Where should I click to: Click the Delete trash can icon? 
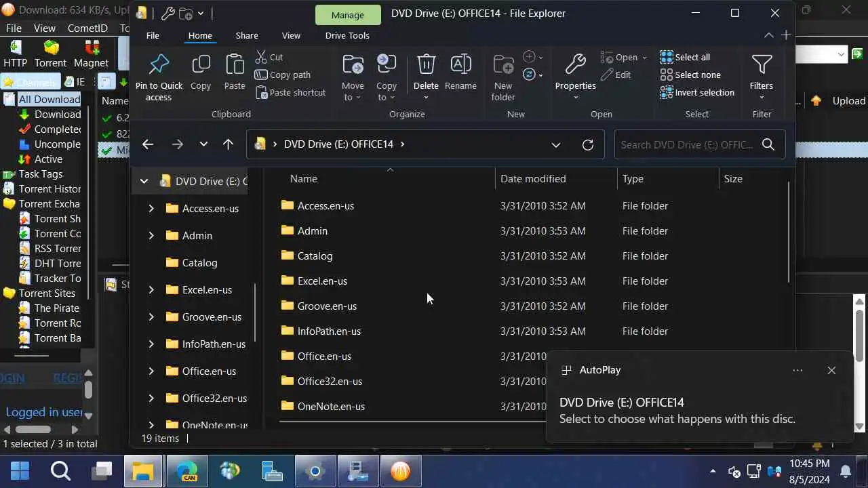coord(426,64)
